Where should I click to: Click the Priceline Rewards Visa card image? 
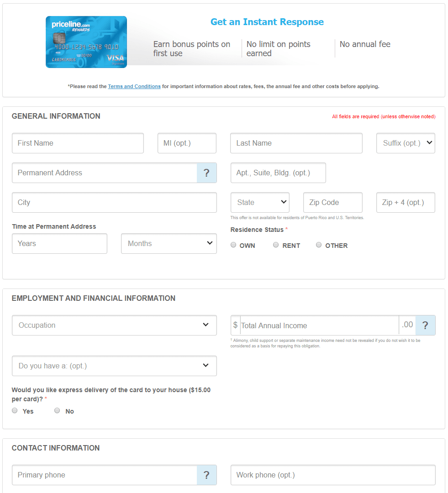pyautogui.click(x=86, y=42)
